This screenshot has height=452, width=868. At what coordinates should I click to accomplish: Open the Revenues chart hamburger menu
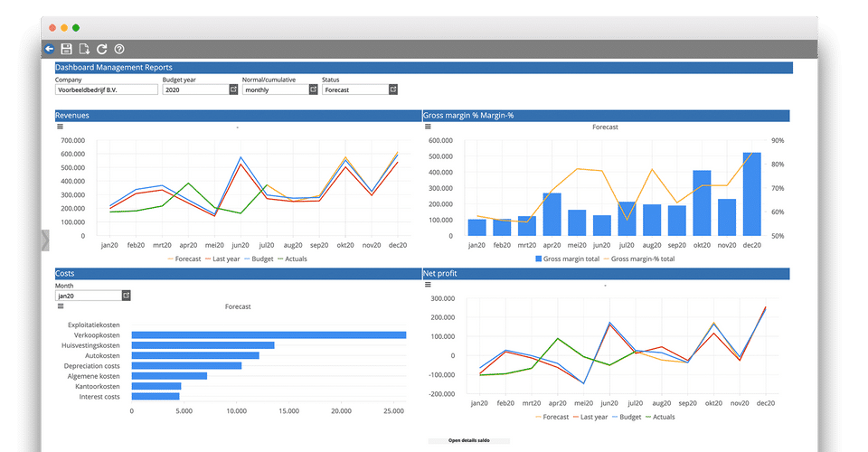point(60,127)
